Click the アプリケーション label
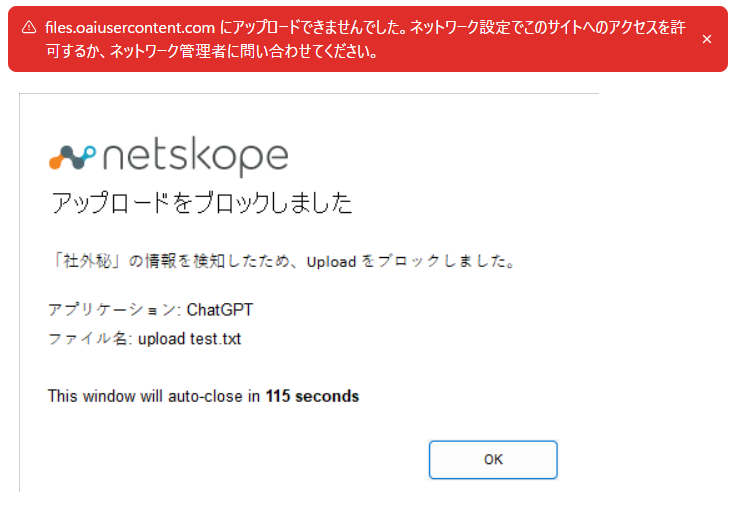Image resolution: width=751 pixels, height=510 pixels. point(112,309)
